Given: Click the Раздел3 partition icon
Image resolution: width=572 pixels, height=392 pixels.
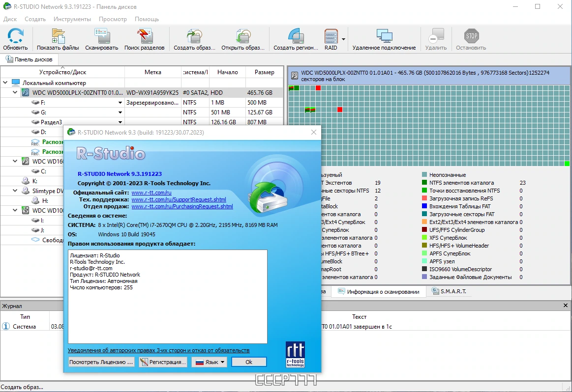Looking at the screenshot, I should tap(35, 122).
